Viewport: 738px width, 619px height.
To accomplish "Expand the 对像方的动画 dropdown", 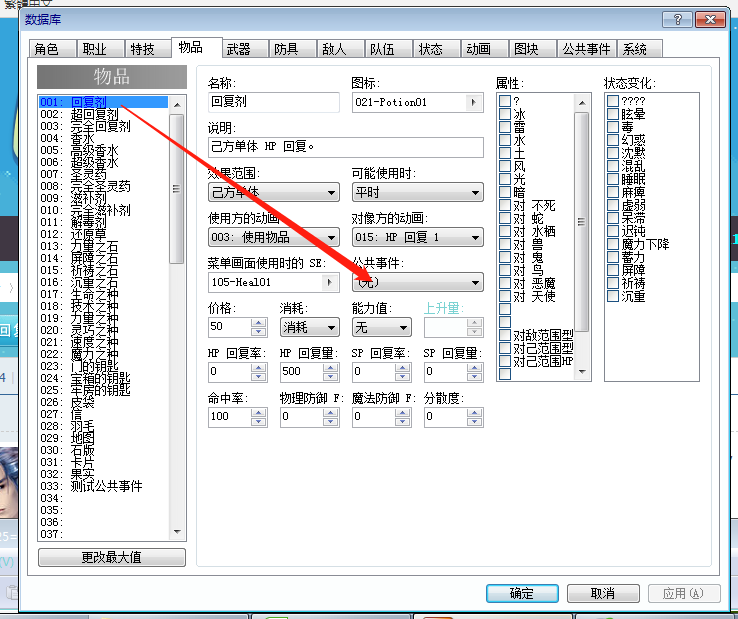I will [417, 237].
